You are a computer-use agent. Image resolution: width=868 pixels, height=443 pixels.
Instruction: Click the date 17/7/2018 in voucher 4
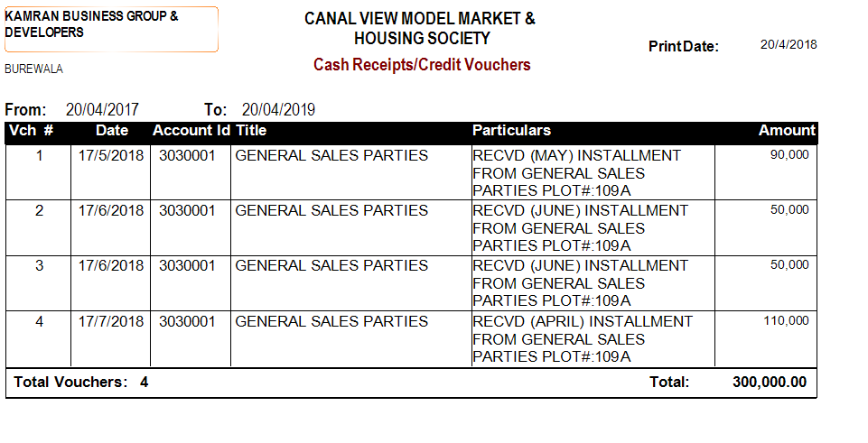pyautogui.click(x=111, y=321)
